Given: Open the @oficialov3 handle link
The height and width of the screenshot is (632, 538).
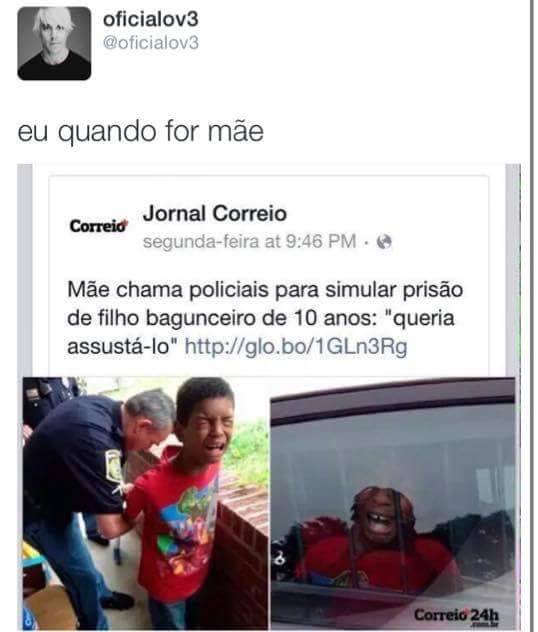Looking at the screenshot, I should coord(151,42).
